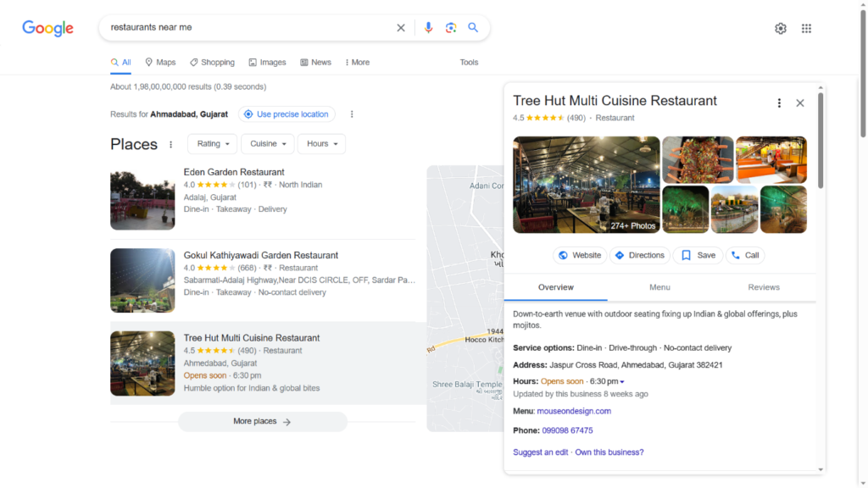Screen dimensions: 868x488
Task: Select the Reviews tab in panel
Action: [x=764, y=287]
